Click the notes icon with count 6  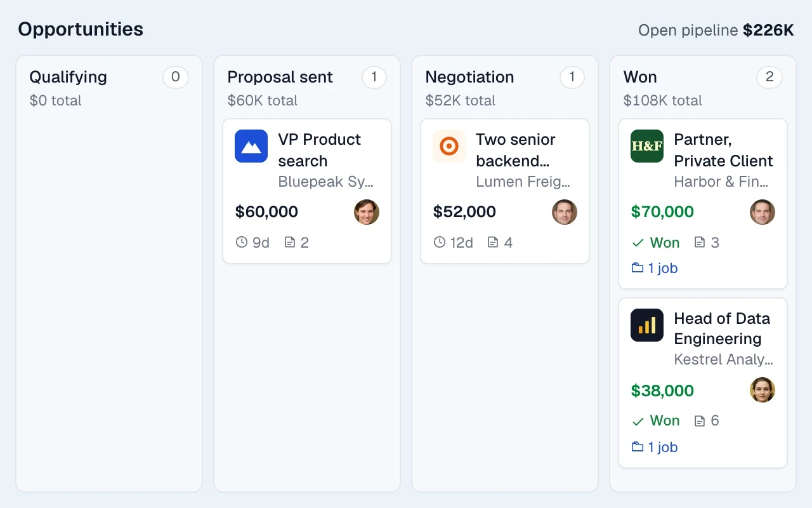700,421
